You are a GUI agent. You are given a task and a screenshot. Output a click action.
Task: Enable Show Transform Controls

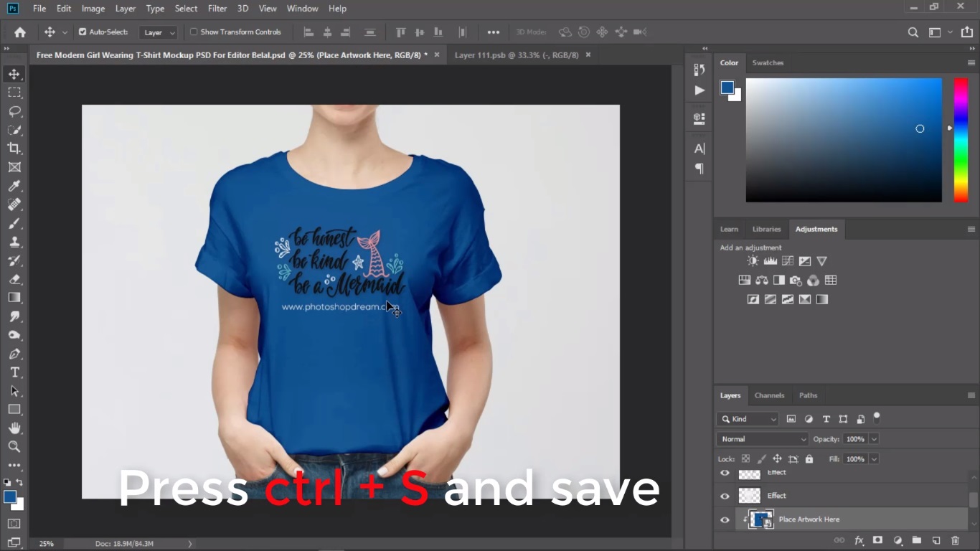coord(194,32)
